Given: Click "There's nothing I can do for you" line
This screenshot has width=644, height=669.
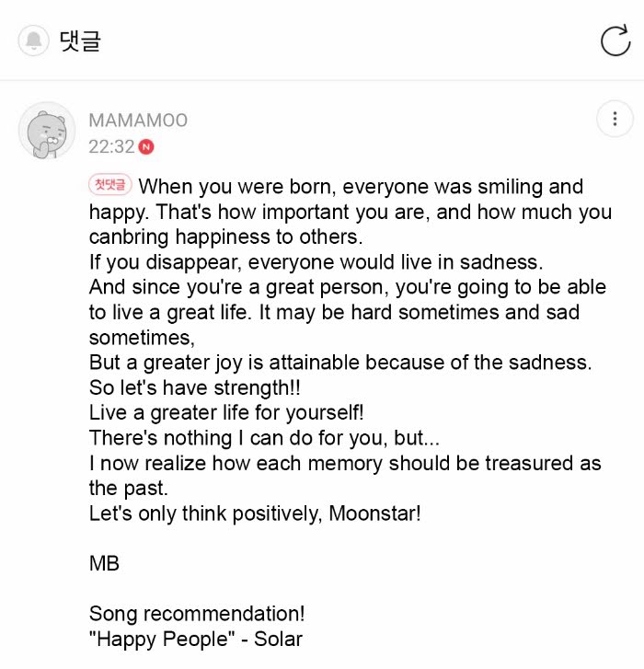Looking at the screenshot, I should (x=264, y=437).
